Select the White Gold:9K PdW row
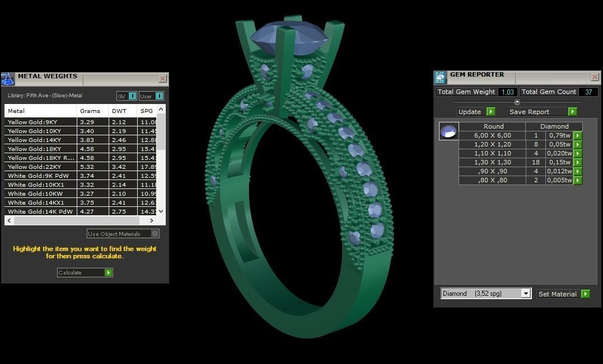603x364 pixels. point(81,176)
